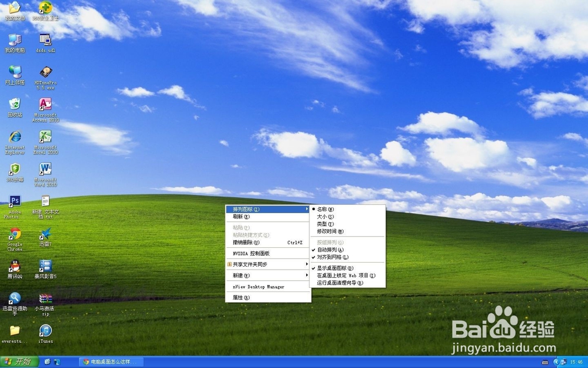Image resolution: width=588 pixels, height=368 pixels.
Task: Select the 暴风影音5 desktop shortcut
Action: (x=45, y=270)
